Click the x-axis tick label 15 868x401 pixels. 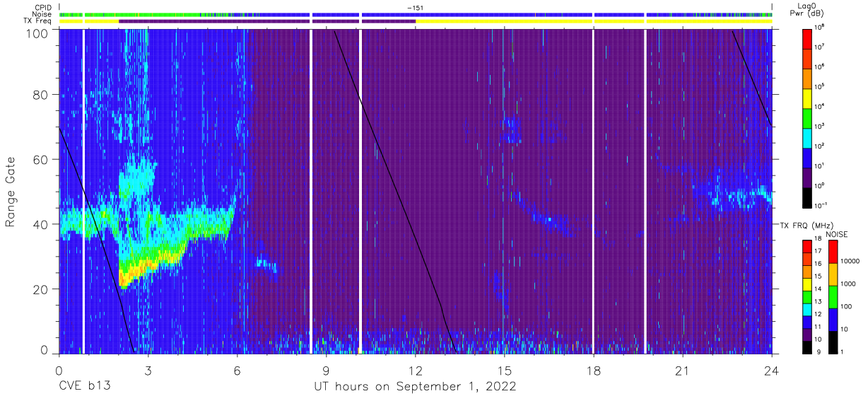pos(504,370)
